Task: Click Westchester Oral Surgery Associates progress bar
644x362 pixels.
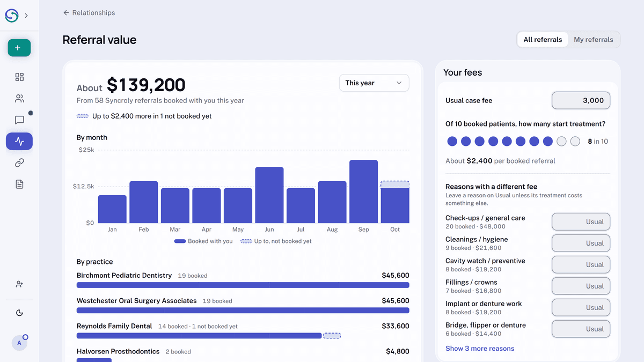Action: click(x=243, y=311)
